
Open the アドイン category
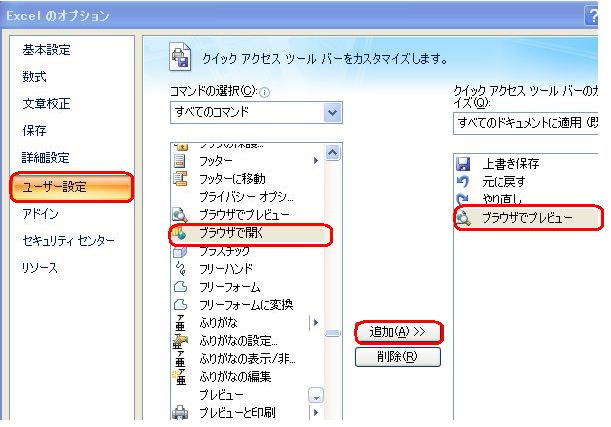40,214
